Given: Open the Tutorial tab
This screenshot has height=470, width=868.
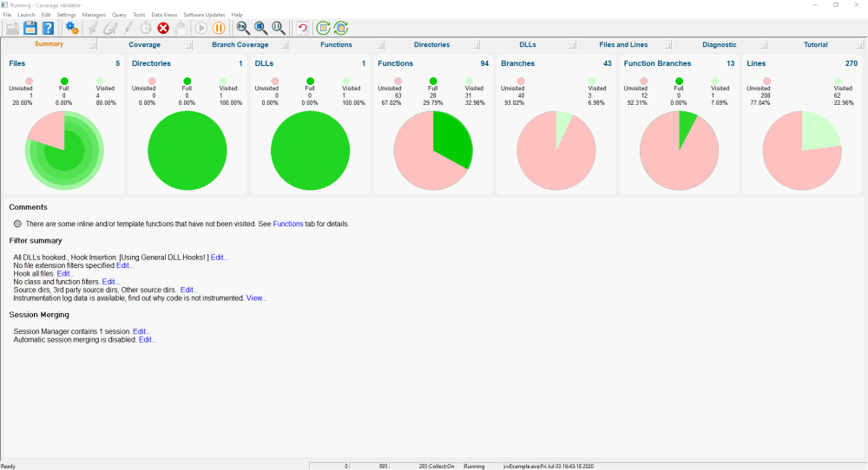Looking at the screenshot, I should (x=815, y=45).
